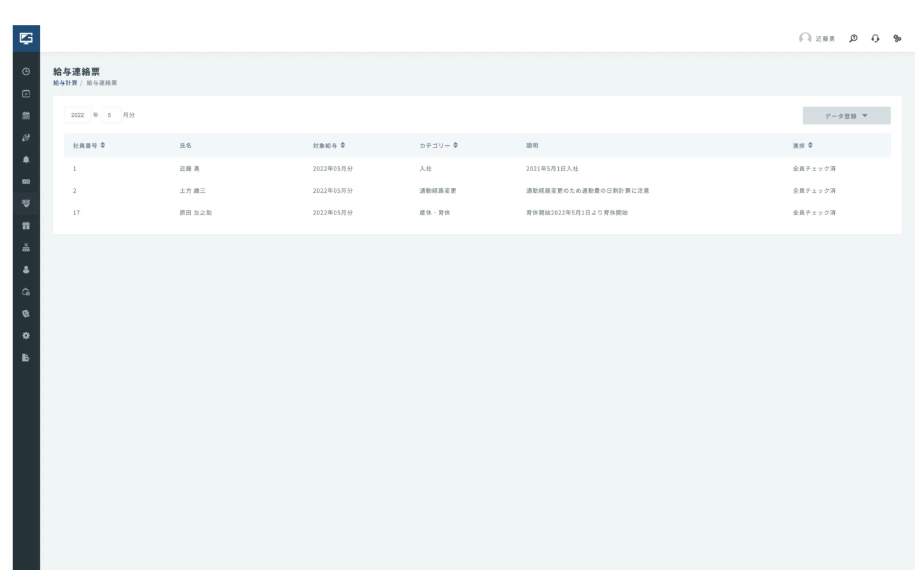Click the 給与計算 breadcrumb link
The height and width of the screenshot is (588, 915).
pos(65,83)
